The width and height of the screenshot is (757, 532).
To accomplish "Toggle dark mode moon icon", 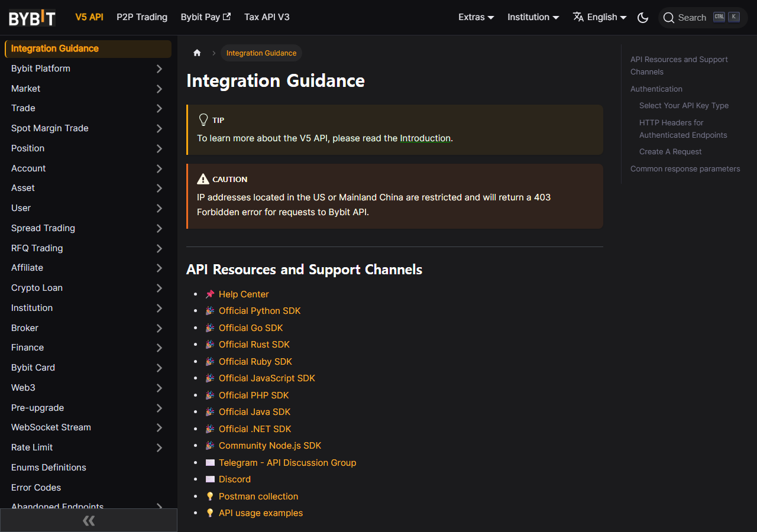I will 643,18.
